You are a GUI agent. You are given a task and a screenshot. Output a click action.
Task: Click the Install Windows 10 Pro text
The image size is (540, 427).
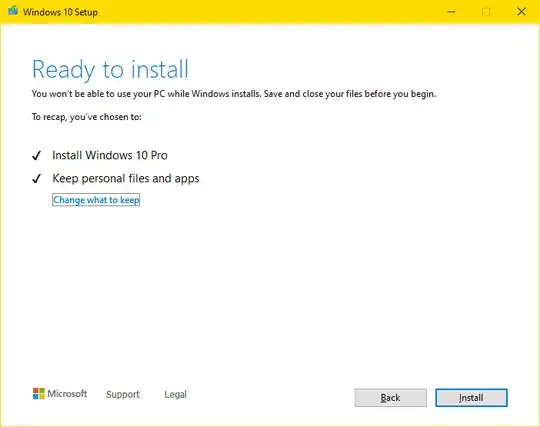pos(110,155)
